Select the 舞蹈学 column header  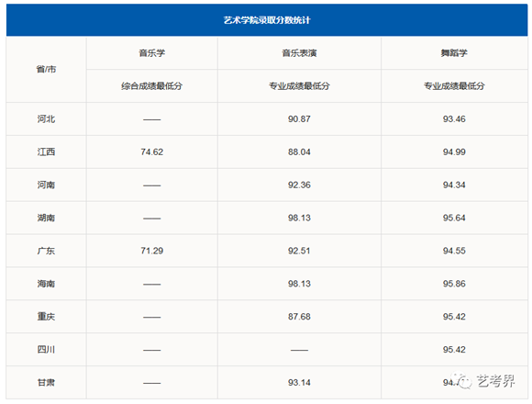tap(454, 53)
